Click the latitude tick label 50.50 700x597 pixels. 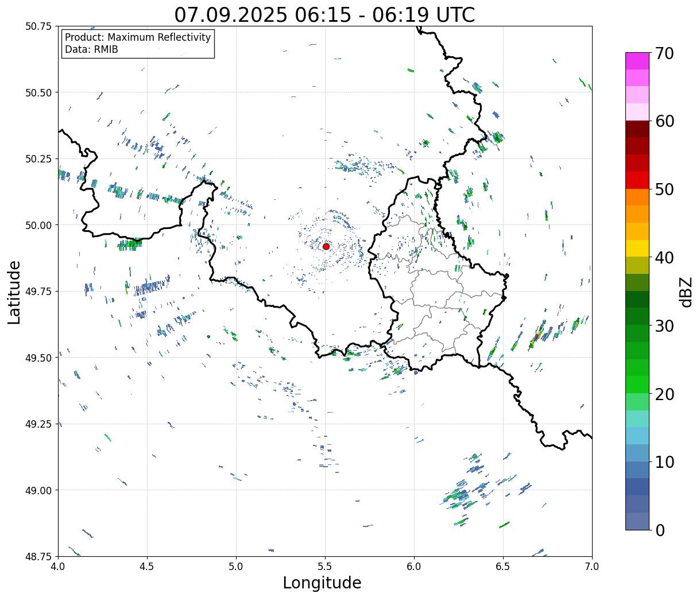pyautogui.click(x=38, y=92)
